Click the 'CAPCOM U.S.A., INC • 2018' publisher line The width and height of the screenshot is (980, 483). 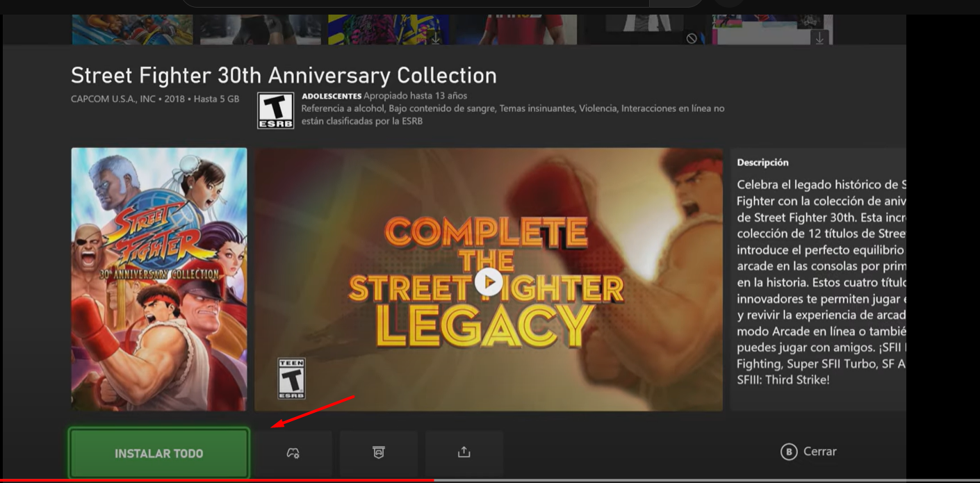tap(128, 99)
